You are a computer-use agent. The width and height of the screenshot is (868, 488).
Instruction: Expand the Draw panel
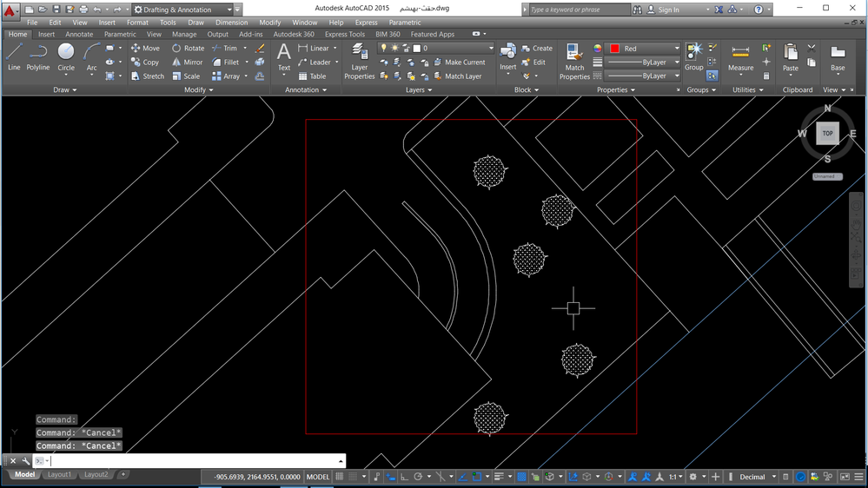click(65, 89)
